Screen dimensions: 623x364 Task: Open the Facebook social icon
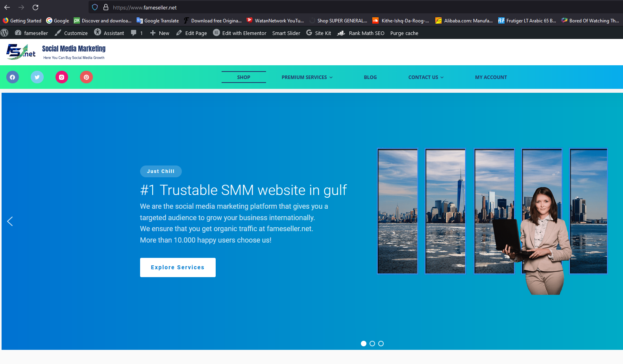[13, 77]
